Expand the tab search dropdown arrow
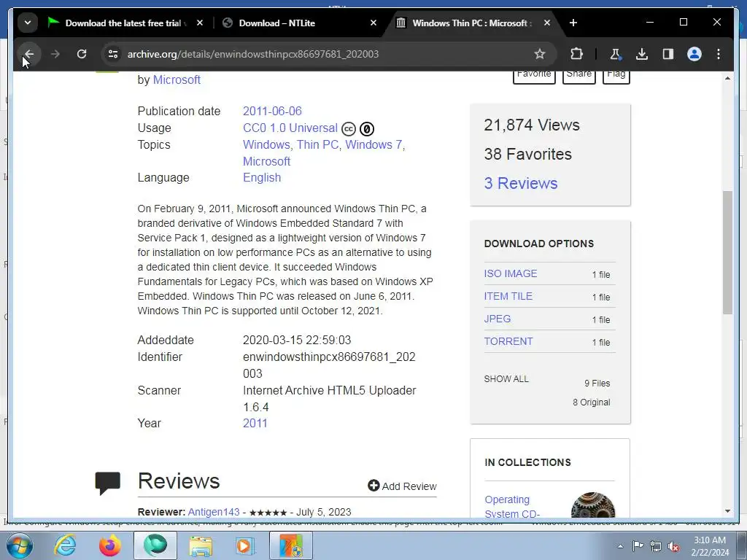 tap(28, 23)
